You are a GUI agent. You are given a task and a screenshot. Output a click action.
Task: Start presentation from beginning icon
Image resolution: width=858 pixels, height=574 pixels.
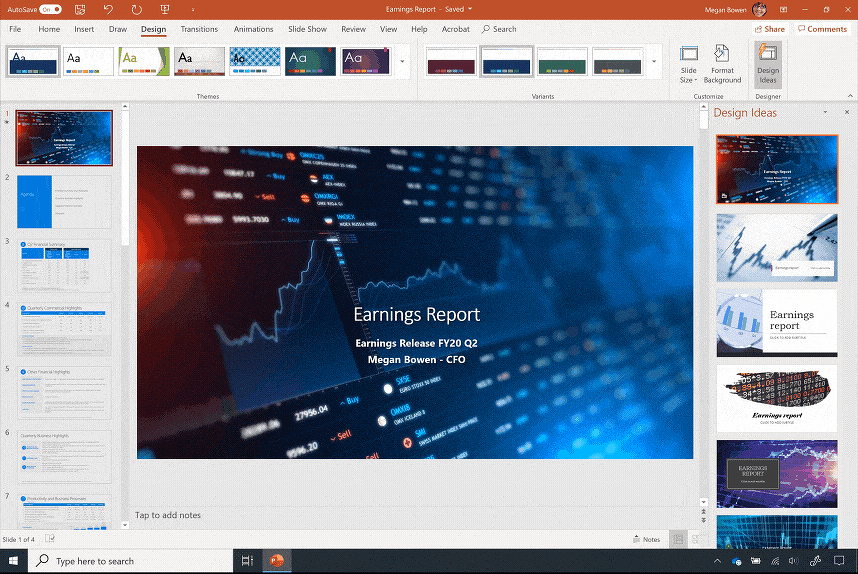(x=164, y=9)
